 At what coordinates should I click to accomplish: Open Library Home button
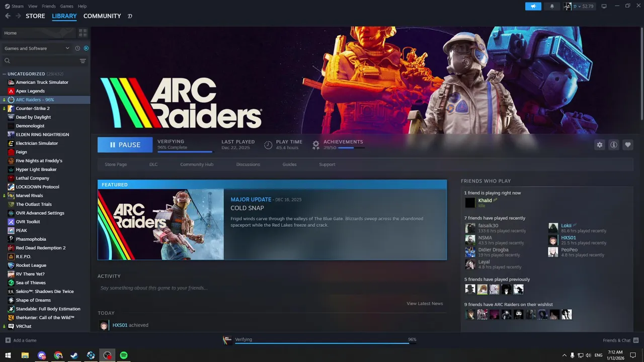(x=38, y=33)
